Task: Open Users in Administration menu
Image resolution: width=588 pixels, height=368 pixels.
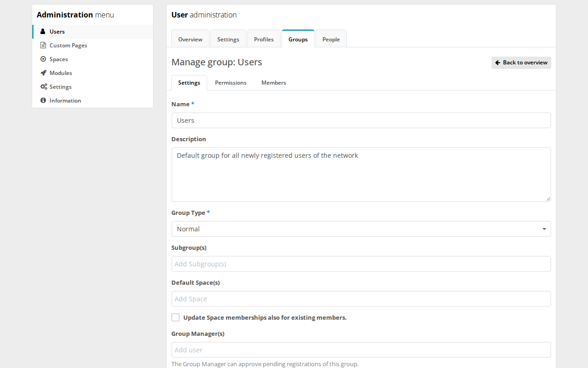Action: coord(92,32)
